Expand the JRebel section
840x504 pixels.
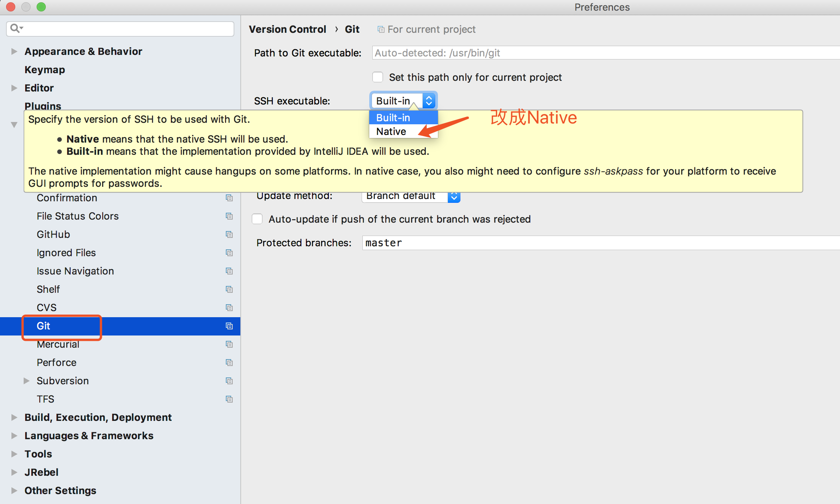(x=14, y=472)
